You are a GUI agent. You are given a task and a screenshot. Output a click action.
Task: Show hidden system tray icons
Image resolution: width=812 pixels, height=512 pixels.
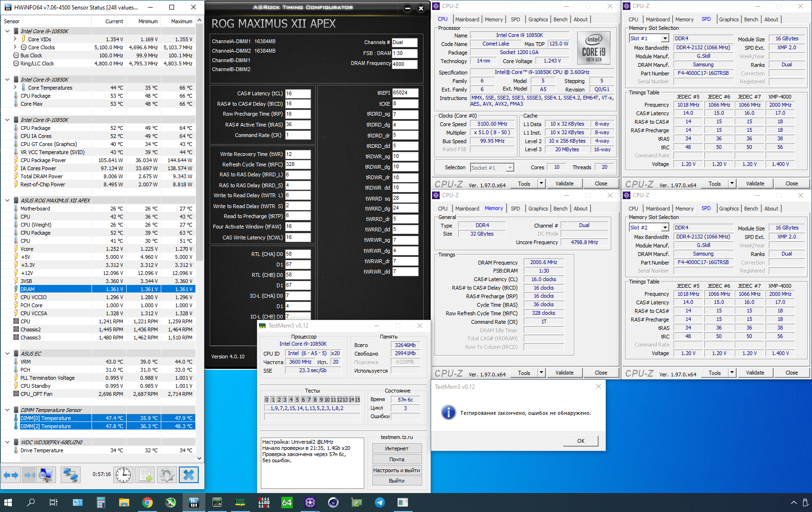pos(794,503)
